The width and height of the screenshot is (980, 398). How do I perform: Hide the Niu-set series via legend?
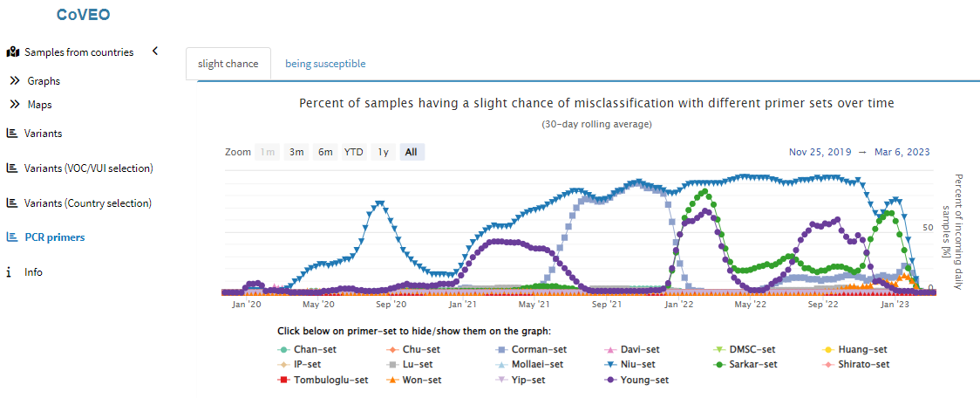point(637,364)
